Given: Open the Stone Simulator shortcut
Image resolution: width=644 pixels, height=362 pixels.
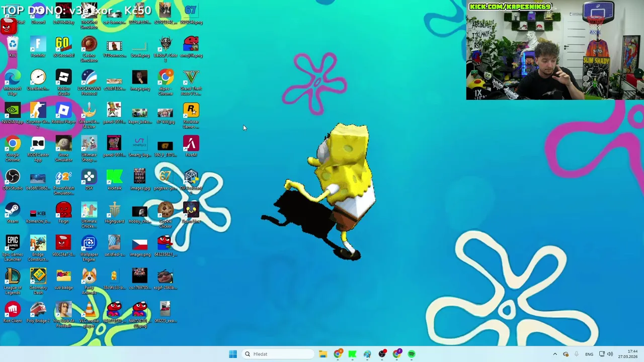Looking at the screenshot, I should click(63, 149).
